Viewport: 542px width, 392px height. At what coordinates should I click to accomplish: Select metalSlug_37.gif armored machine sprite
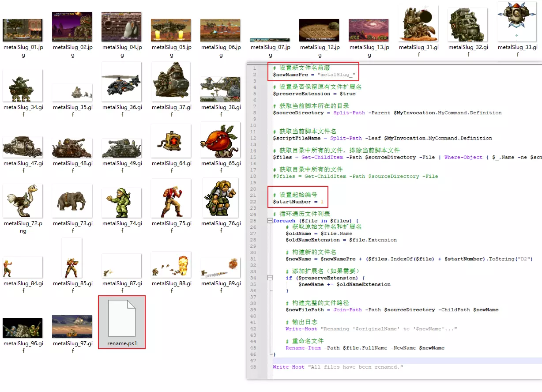click(171, 82)
